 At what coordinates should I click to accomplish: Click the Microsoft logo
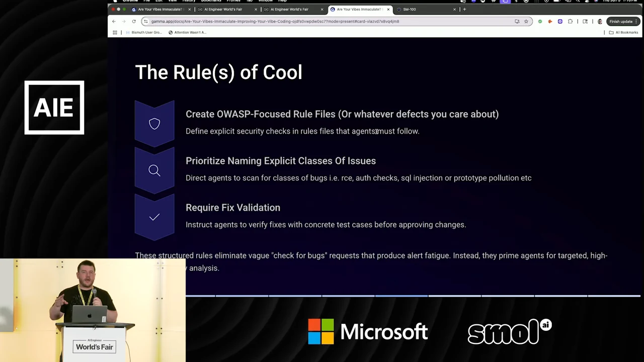click(x=368, y=332)
